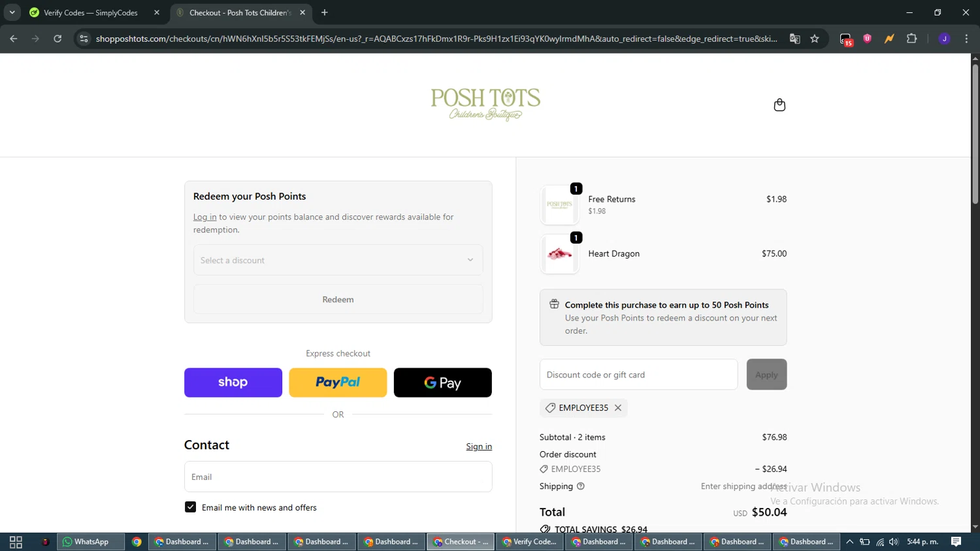Remove the EMPLOYEE35 discount code
The height and width of the screenshot is (551, 980).
click(618, 408)
